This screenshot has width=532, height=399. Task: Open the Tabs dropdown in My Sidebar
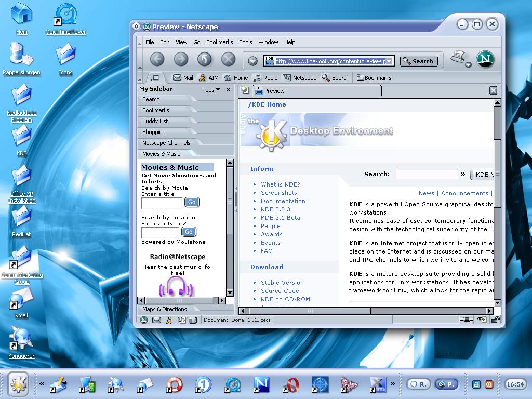(211, 90)
